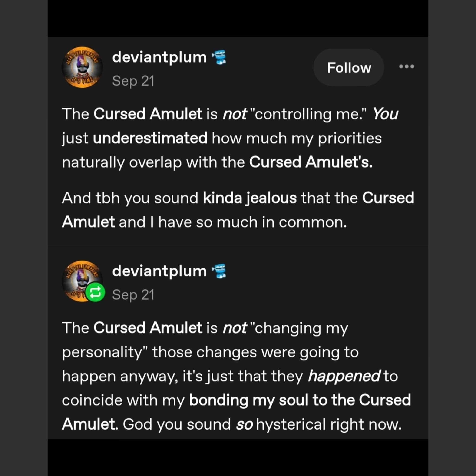Open deviantplum's avatar on the first post
This screenshot has width=476, height=476.
click(82, 67)
